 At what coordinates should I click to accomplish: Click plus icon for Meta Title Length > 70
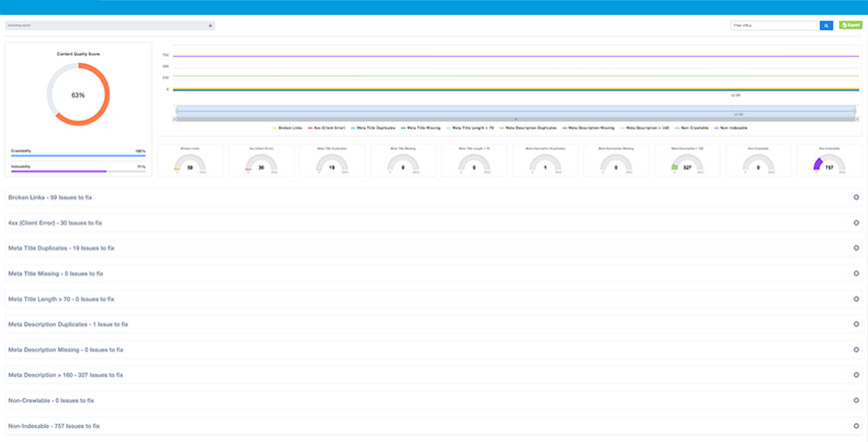click(856, 298)
